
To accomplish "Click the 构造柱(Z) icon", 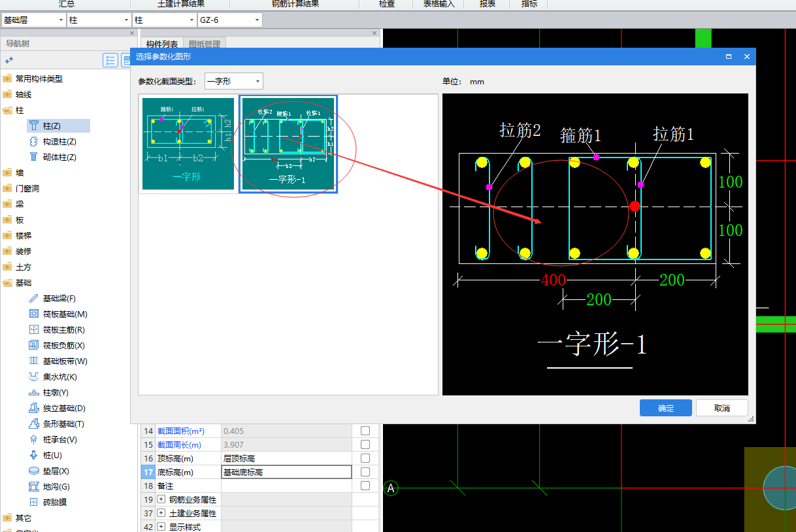I will [34, 142].
